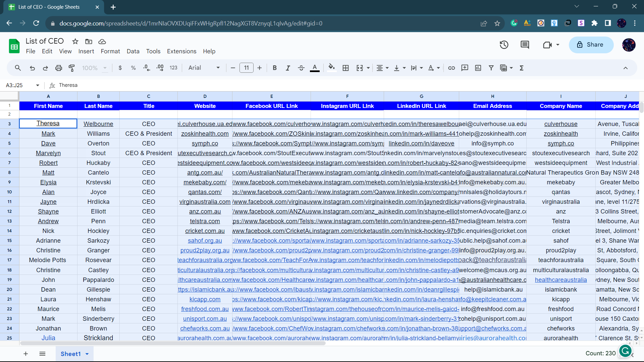
Task: Expand the Sheet1 tab options arrow
Action: (x=87, y=354)
